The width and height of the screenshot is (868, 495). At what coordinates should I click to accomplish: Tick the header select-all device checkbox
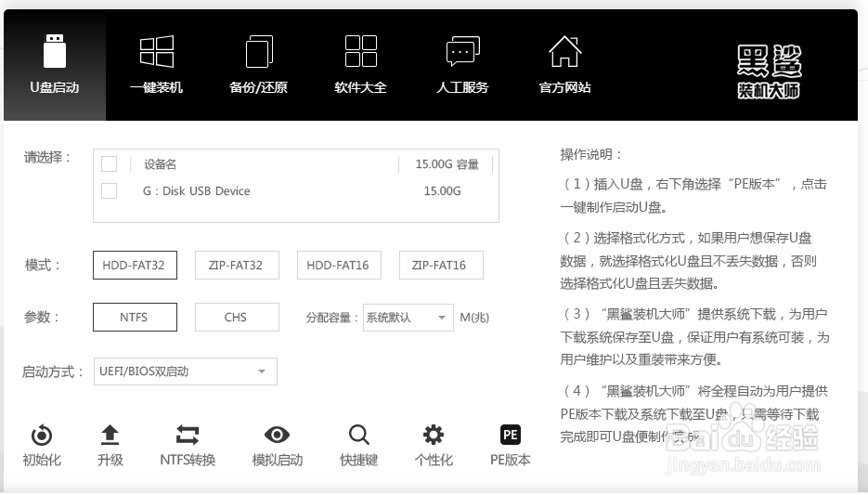(109, 163)
